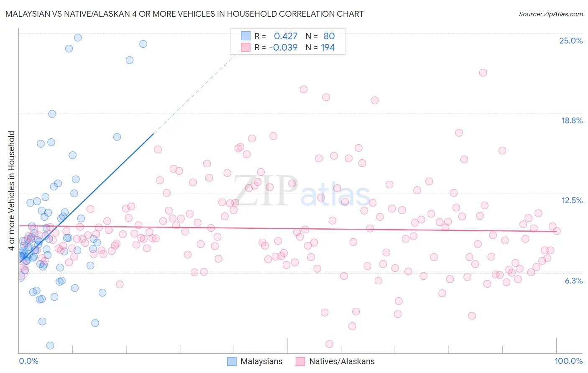Click the pink R = -0.039 stats swatch
Viewport: 588px width, 373px height.
(245, 47)
